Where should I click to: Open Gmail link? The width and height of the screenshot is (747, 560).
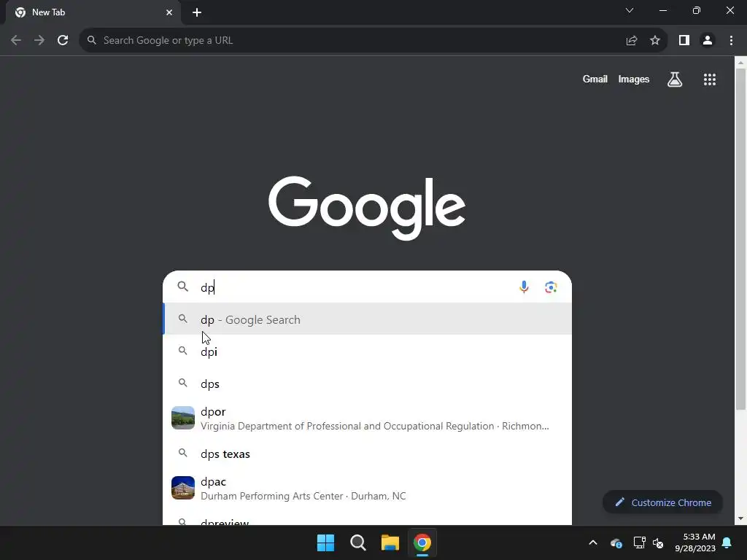tap(595, 79)
